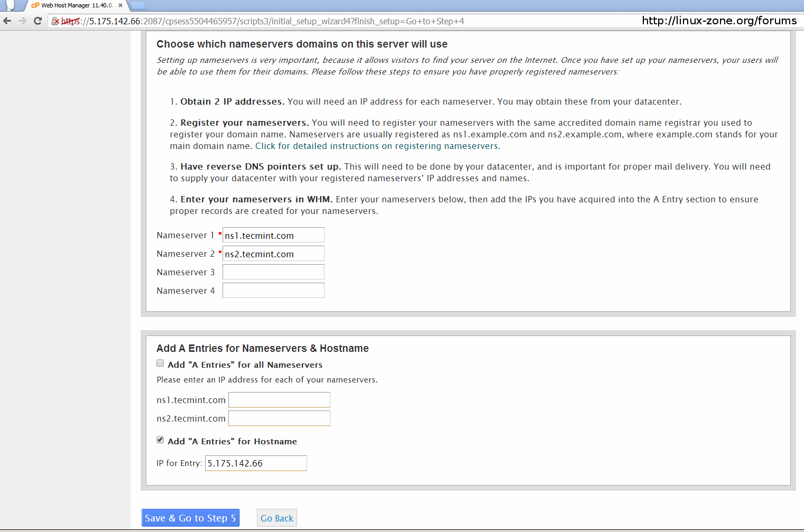Screen dimensions: 804x532
Task: Click the Nameserver 1 input field
Action: pyautogui.click(x=273, y=235)
